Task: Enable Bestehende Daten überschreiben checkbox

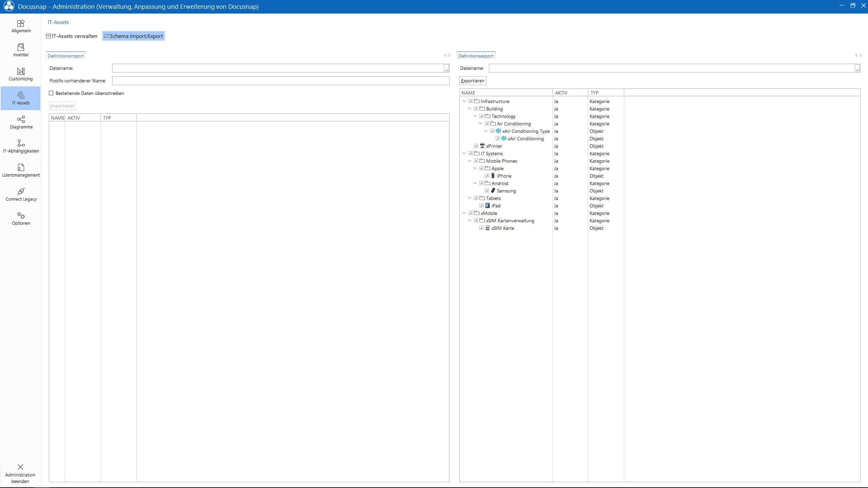Action: 51,93
